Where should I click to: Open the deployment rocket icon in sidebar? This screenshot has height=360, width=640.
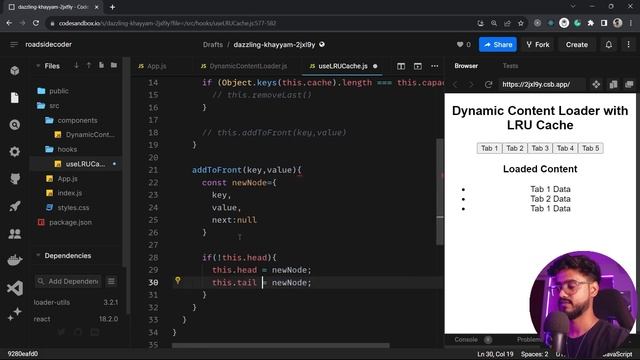click(15, 206)
